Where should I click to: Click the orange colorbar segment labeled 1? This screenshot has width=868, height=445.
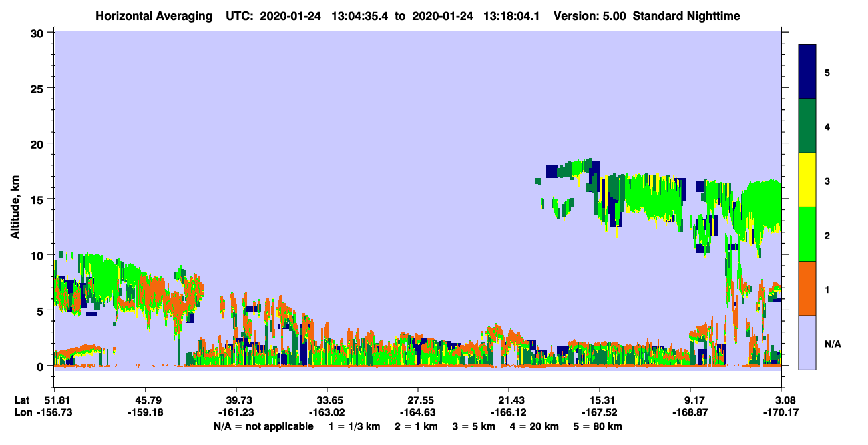coord(807,288)
